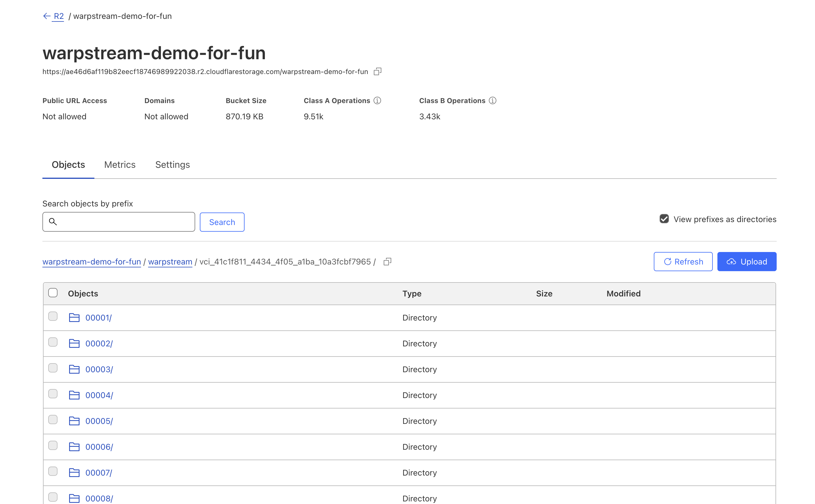
Task: Click the folder icon for 00004/
Action: [x=74, y=395]
